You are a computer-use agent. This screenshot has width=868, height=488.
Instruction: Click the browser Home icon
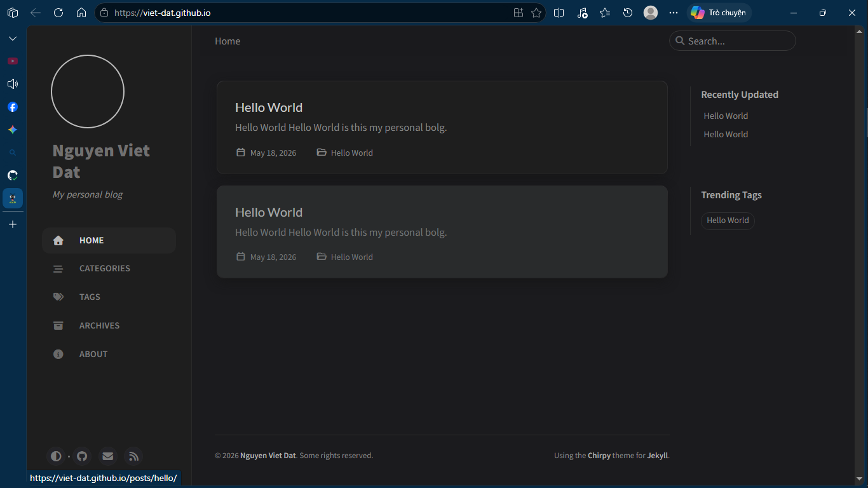point(81,13)
